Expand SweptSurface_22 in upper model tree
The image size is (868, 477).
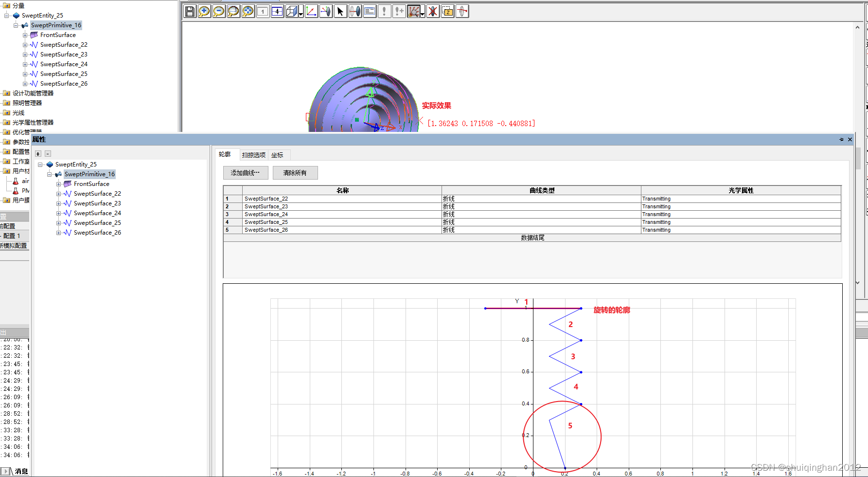[25, 45]
